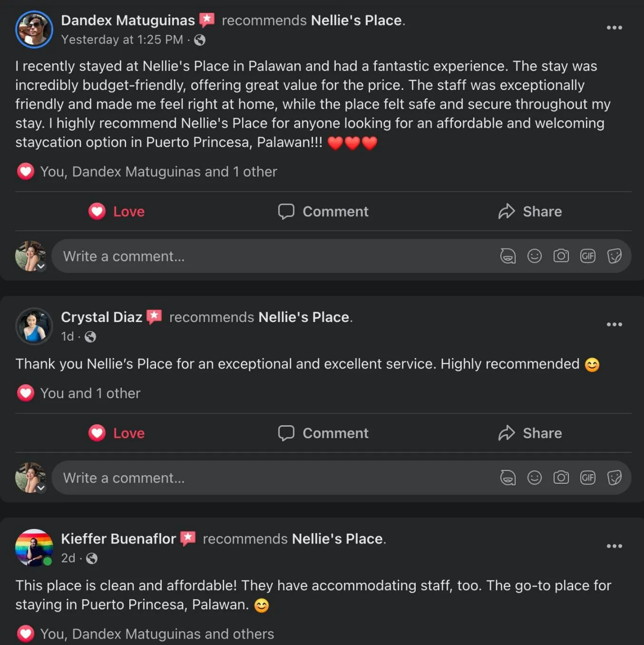The height and width of the screenshot is (645, 644).
Task: Open GIF picker in Crystal Diaz comment box
Action: (x=587, y=478)
